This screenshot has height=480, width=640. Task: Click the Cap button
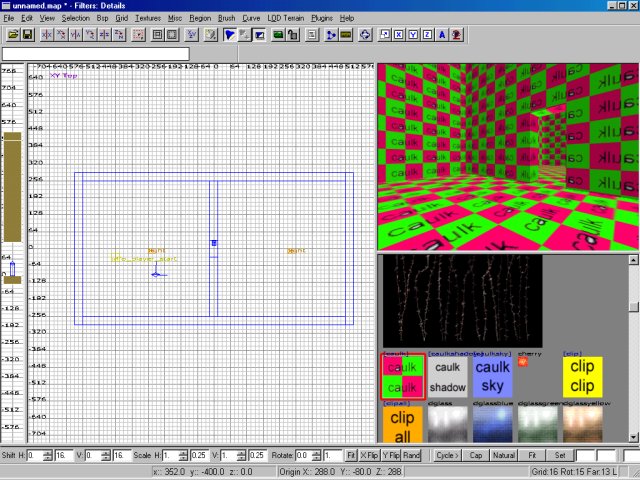[x=476, y=456]
